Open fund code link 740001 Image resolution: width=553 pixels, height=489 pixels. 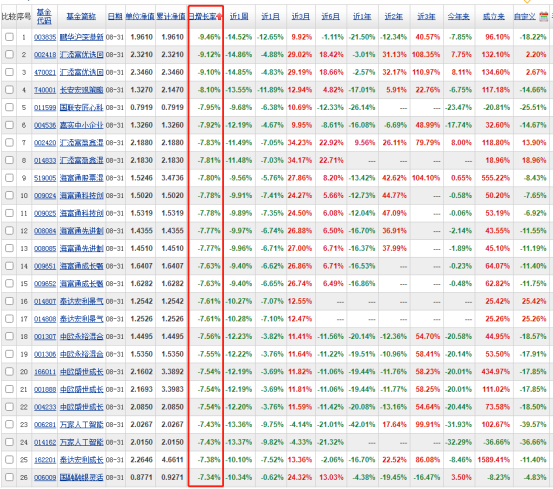[45, 90]
